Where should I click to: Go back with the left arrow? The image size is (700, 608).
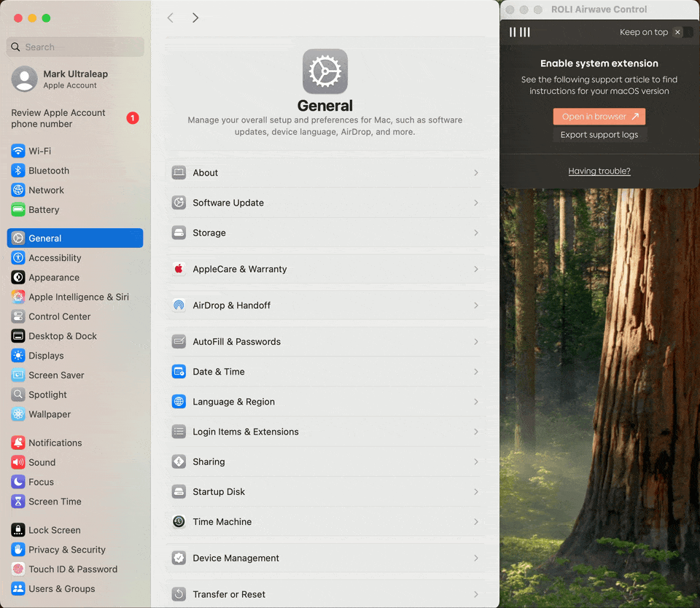point(170,17)
